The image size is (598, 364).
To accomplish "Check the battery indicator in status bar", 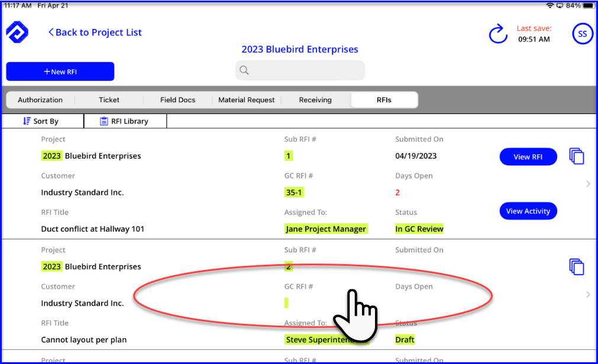I will tap(588, 5).
